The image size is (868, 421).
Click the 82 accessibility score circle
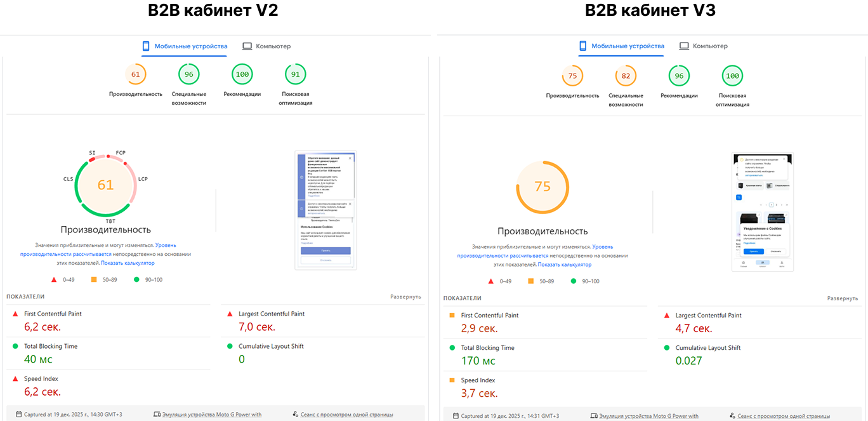(x=626, y=76)
